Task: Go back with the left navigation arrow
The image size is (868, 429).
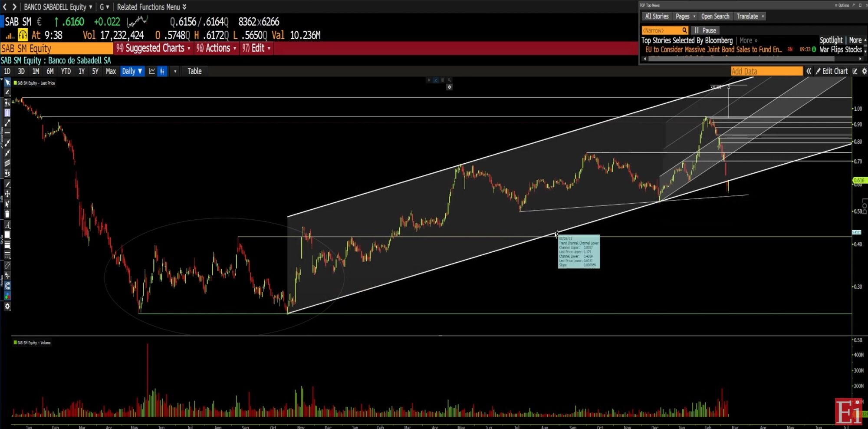Action: coord(5,7)
